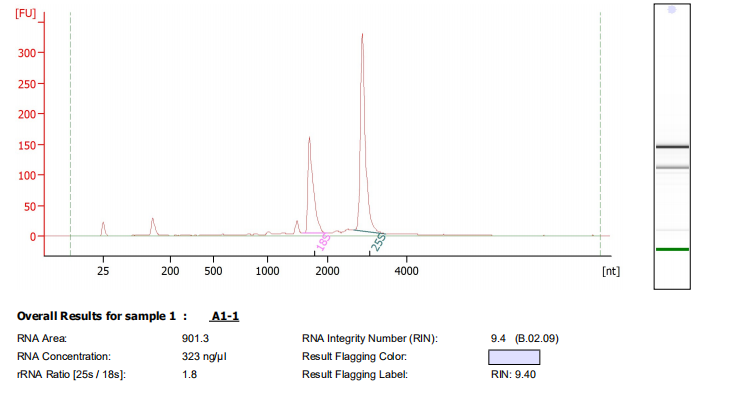Viewport: 744px width, 394px height.
Task: Click the 200 x-axis tick label
Action: (170, 271)
